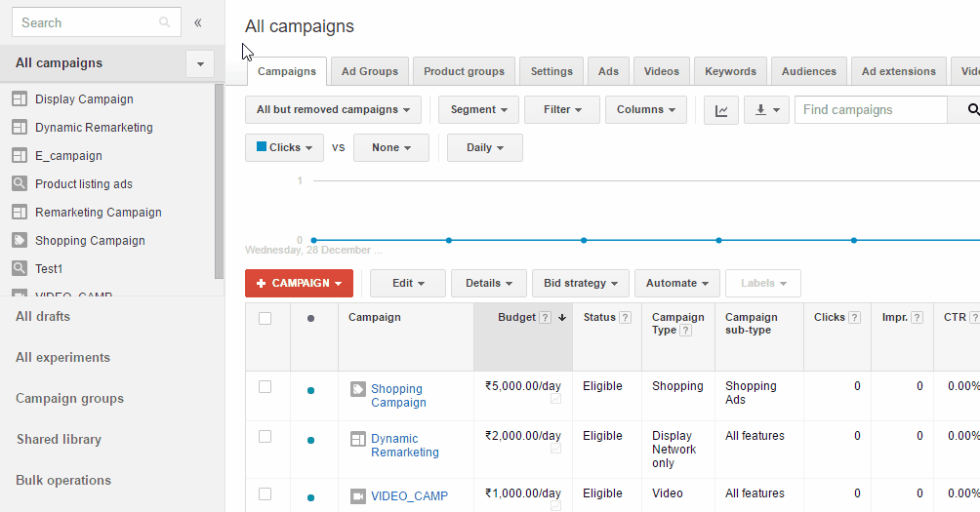Image resolution: width=980 pixels, height=512 pixels.
Task: Click Dynamic Remarketing sidebar icon
Action: (x=20, y=128)
